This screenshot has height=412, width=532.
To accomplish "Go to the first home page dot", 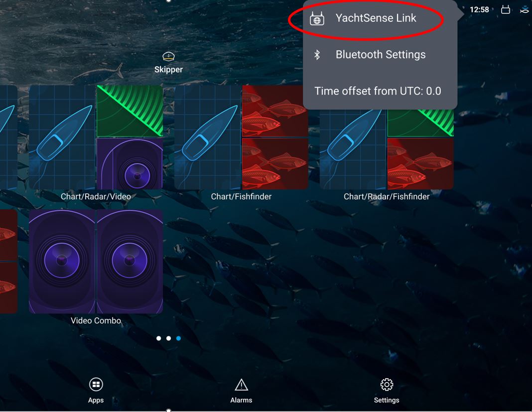I will tap(158, 338).
